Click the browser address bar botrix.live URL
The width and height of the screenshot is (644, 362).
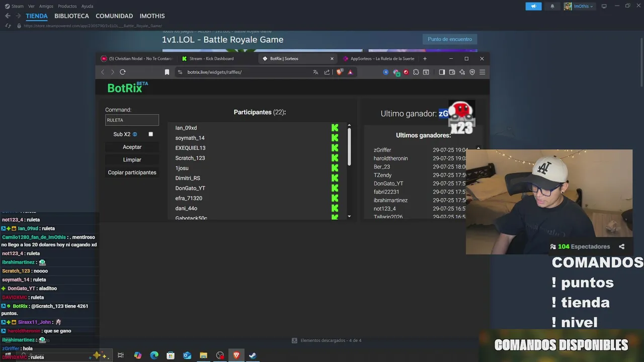coord(214,72)
